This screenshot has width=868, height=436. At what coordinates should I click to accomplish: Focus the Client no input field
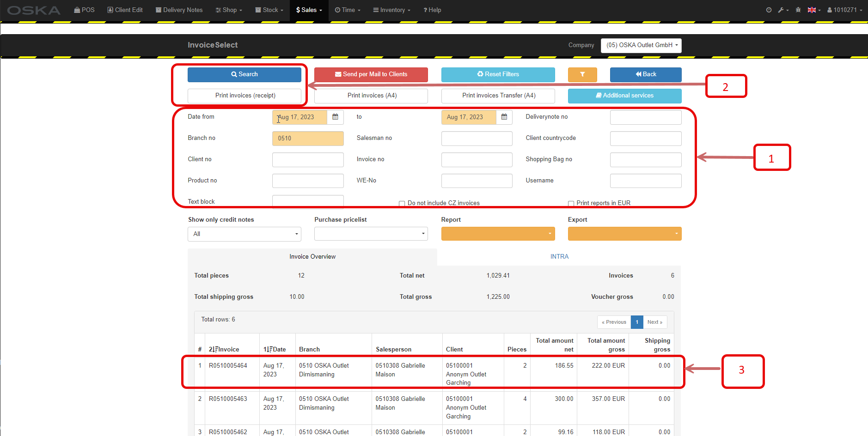pos(308,160)
